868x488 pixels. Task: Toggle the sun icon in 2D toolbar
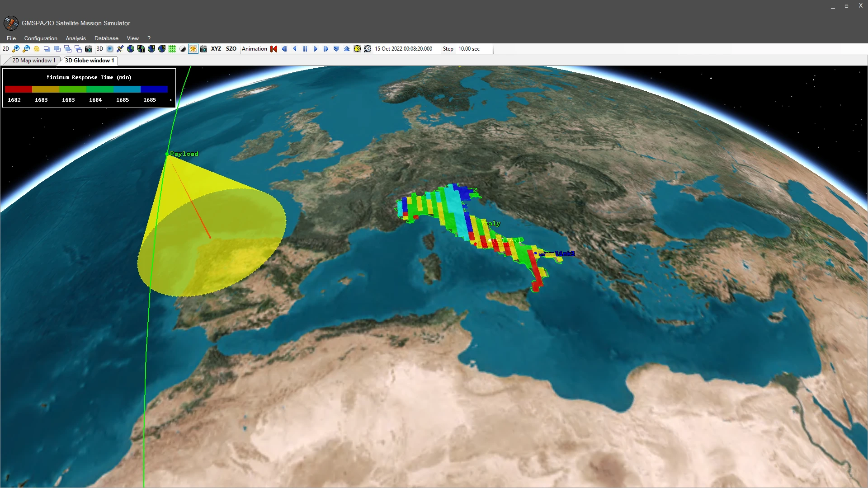37,49
